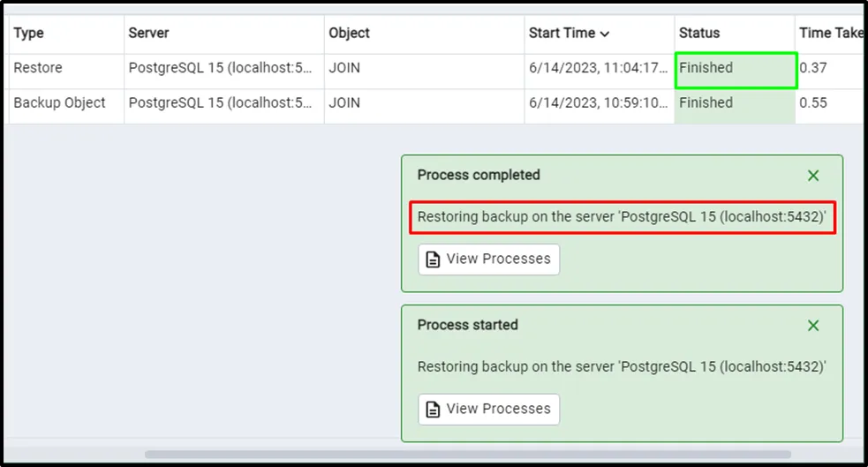Click the Time Taken column header

[x=830, y=34]
